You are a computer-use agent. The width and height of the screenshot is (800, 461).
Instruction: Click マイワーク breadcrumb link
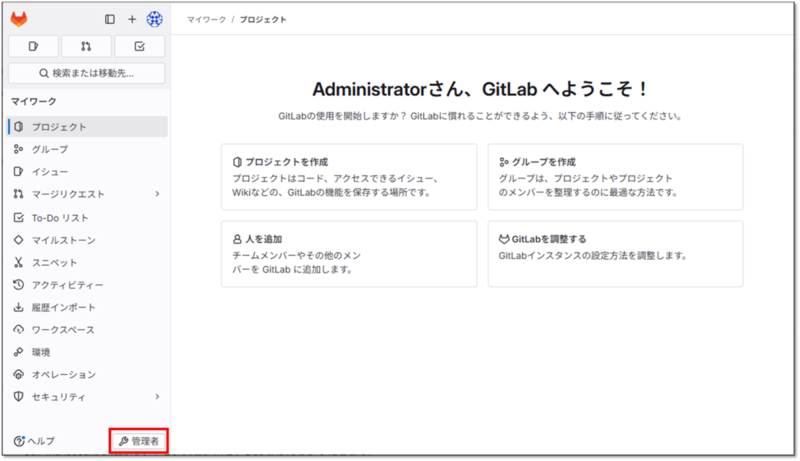click(206, 19)
